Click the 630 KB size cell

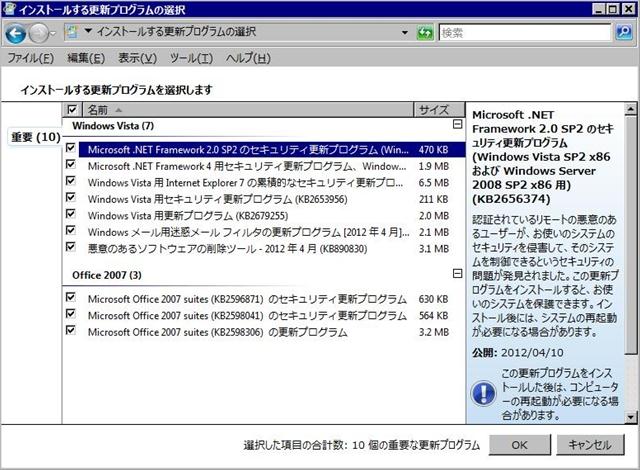[433, 299]
